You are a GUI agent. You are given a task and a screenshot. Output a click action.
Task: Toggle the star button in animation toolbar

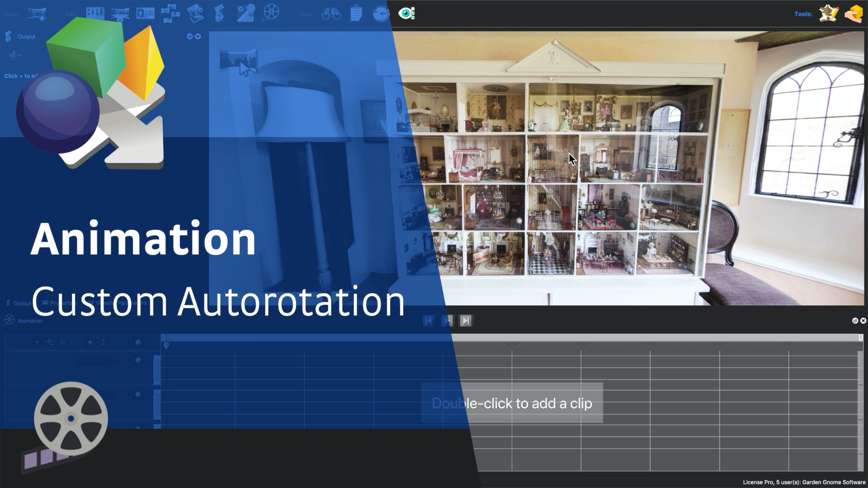tap(90, 343)
